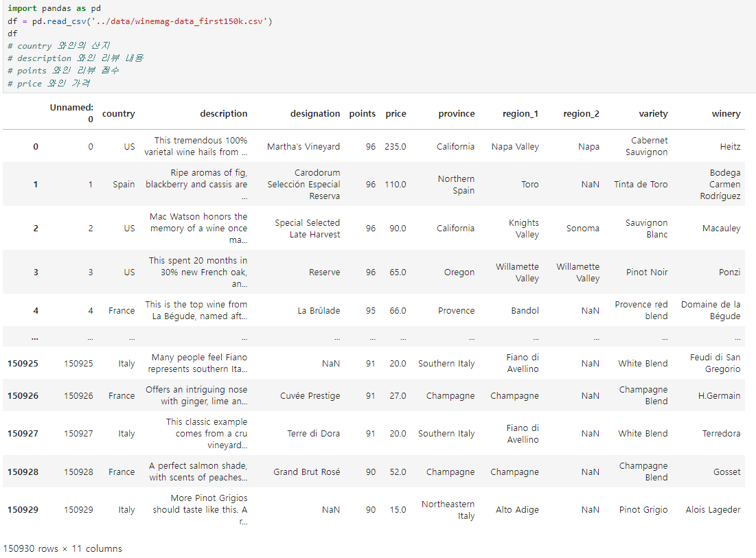Click the 'region_2' column header
756x558 pixels.
click(x=581, y=114)
